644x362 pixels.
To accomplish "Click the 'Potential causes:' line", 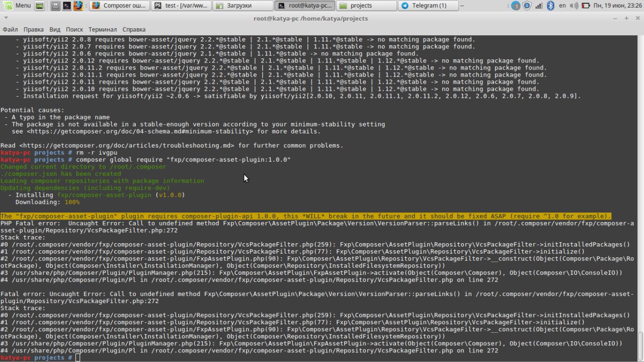I will pos(32,110).
